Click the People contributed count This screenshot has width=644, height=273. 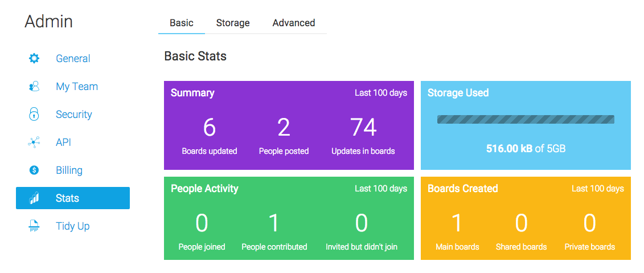click(x=274, y=223)
